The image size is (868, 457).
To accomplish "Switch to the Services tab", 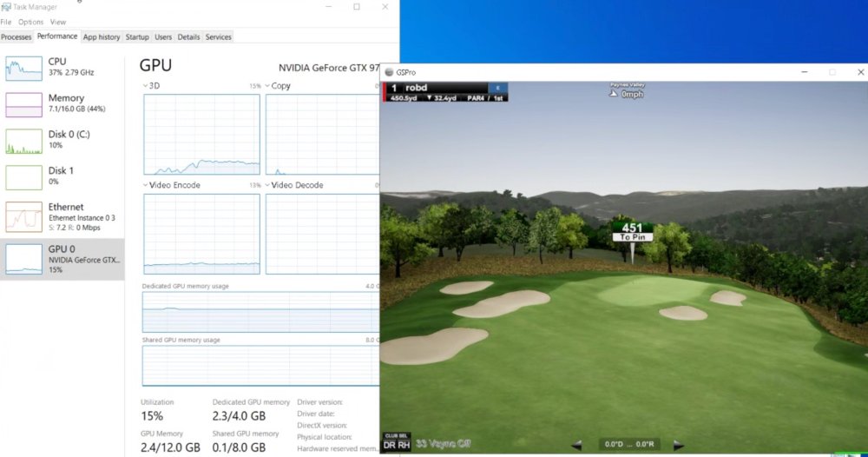I will click(x=218, y=37).
